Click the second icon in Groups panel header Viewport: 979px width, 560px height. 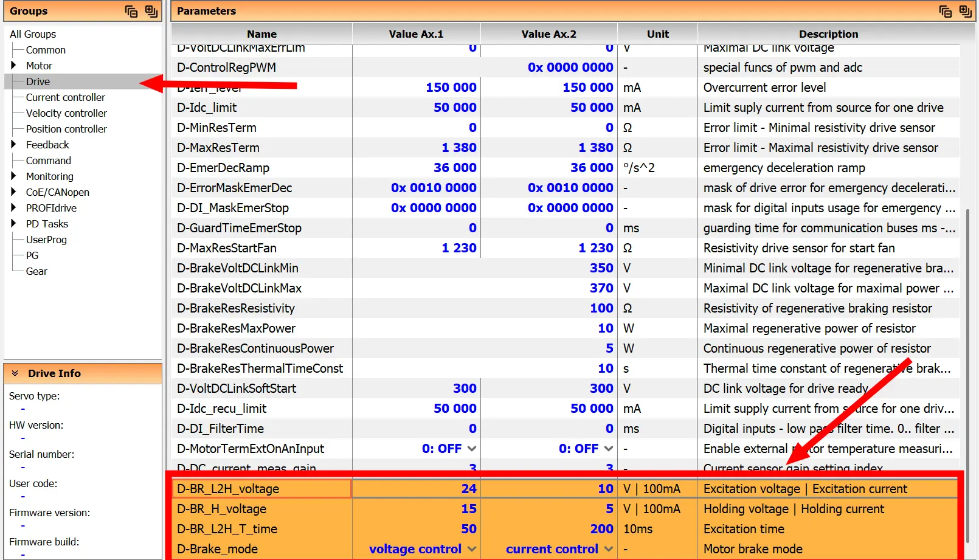[x=151, y=11]
